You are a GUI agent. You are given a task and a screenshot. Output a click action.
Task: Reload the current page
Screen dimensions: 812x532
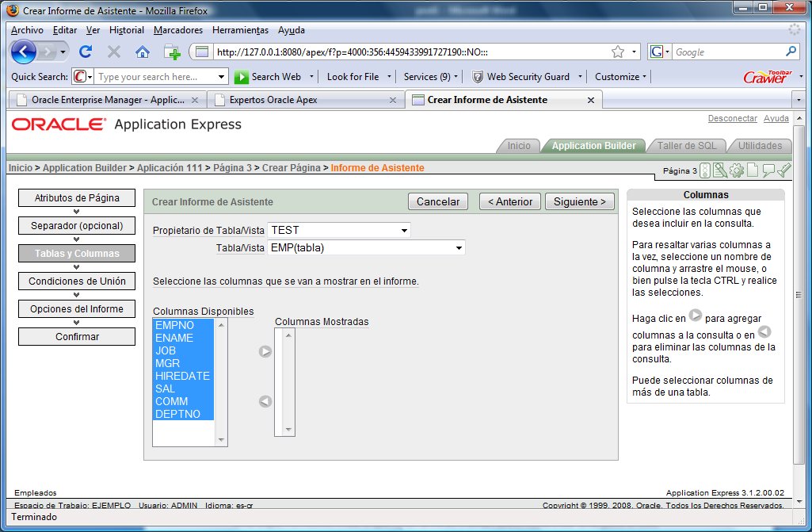pyautogui.click(x=86, y=52)
